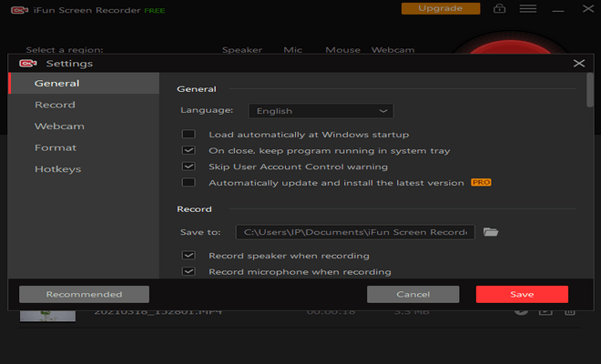Click the Upgrade button
Viewport: 601px width, 364px height.
(x=441, y=8)
